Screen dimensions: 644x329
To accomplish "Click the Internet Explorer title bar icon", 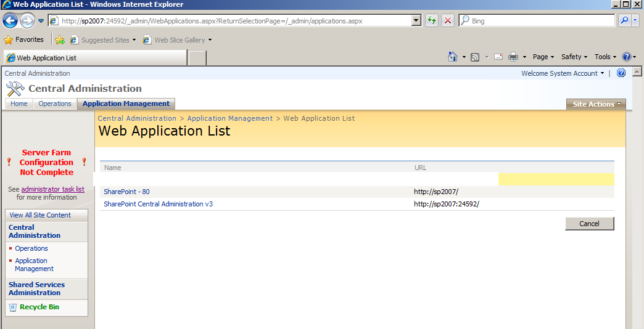I will click(x=7, y=4).
